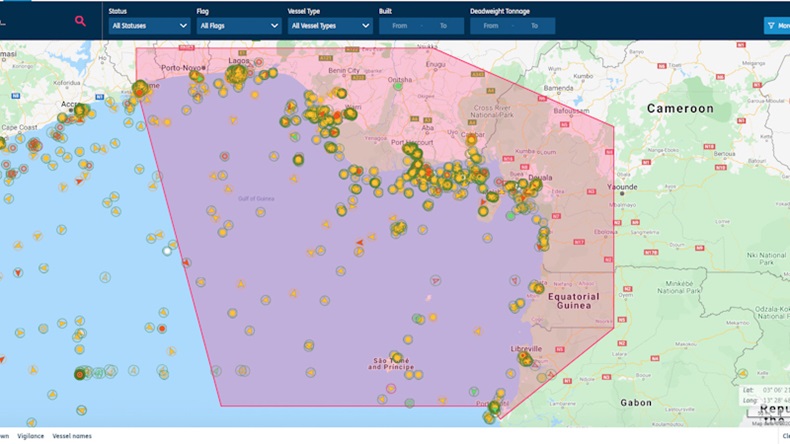Image resolution: width=790 pixels, height=444 pixels.
Task: Open the All Statuses dropdown
Action: point(149,26)
